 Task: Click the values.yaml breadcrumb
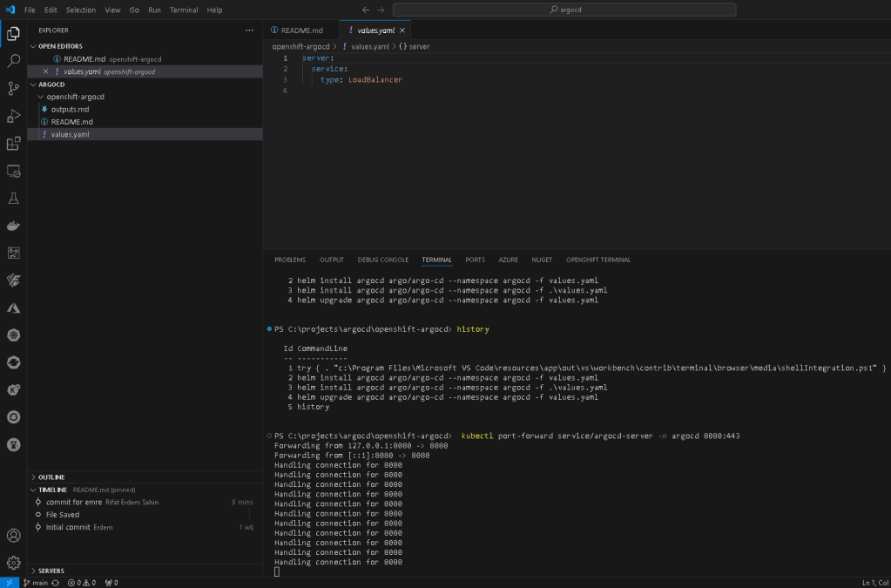[365, 46]
